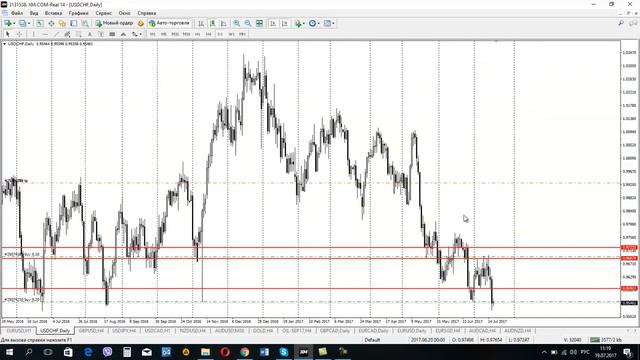Open the Графики menu
The height and width of the screenshot is (360, 640).
pos(78,13)
